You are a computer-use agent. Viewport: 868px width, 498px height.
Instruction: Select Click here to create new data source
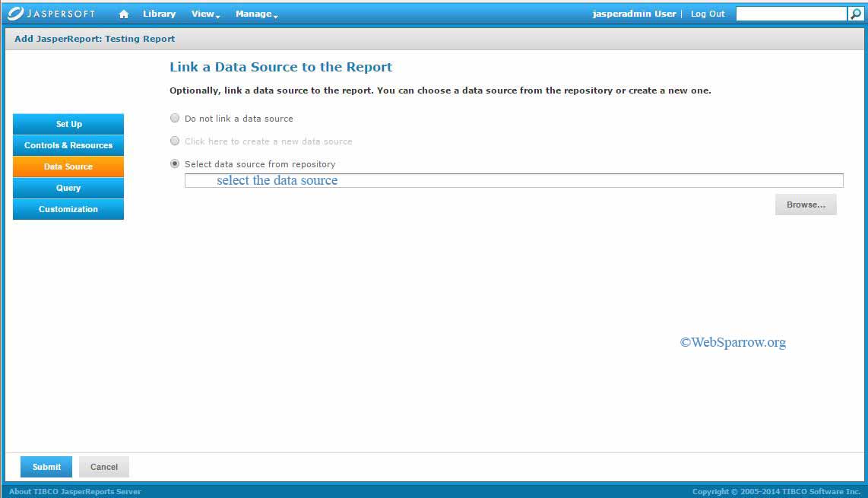175,141
